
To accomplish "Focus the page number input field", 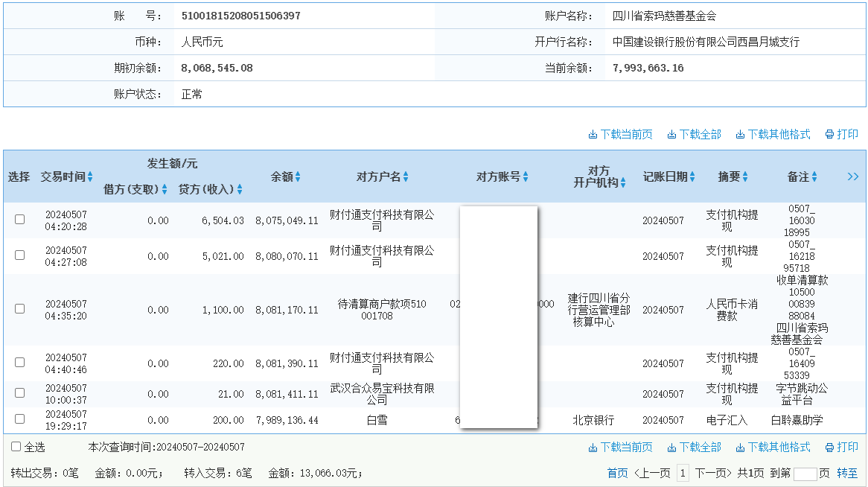I will click(805, 474).
